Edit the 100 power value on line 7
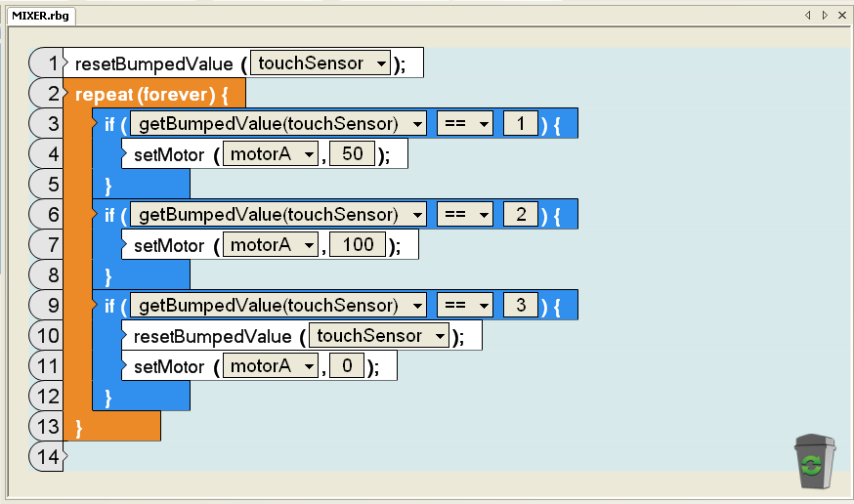The image size is (854, 504). (x=358, y=245)
